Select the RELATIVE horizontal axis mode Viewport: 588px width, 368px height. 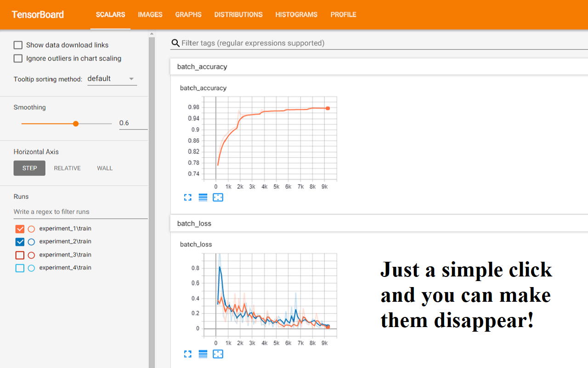point(67,168)
